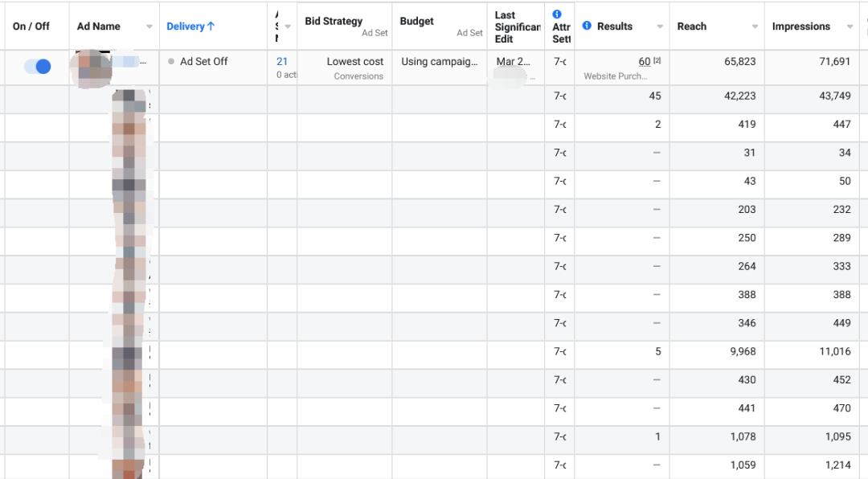This screenshot has width=868, height=479.
Task: Click the Bid Strategy column header
Action: 334,21
